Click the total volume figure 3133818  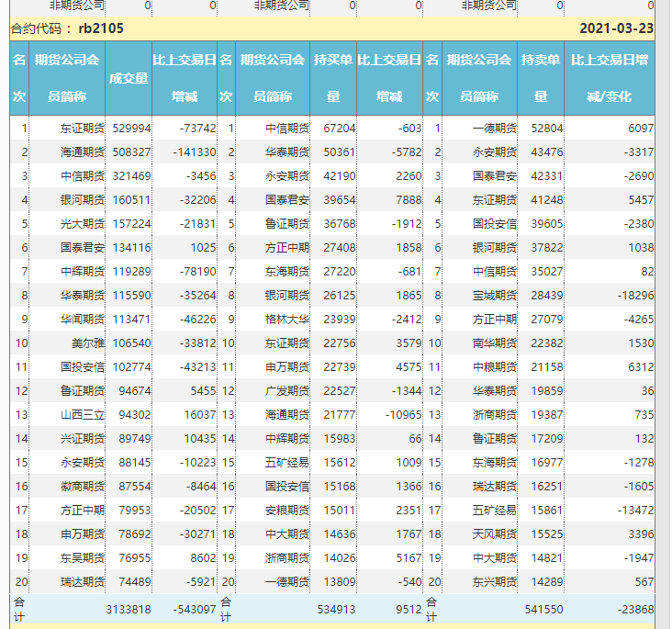tap(129, 609)
